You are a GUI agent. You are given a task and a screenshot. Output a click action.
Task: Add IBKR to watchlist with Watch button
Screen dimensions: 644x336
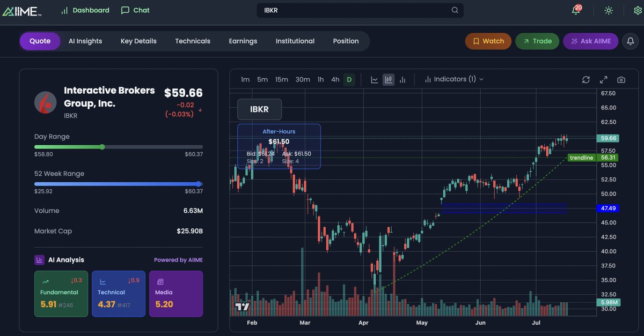coord(488,41)
